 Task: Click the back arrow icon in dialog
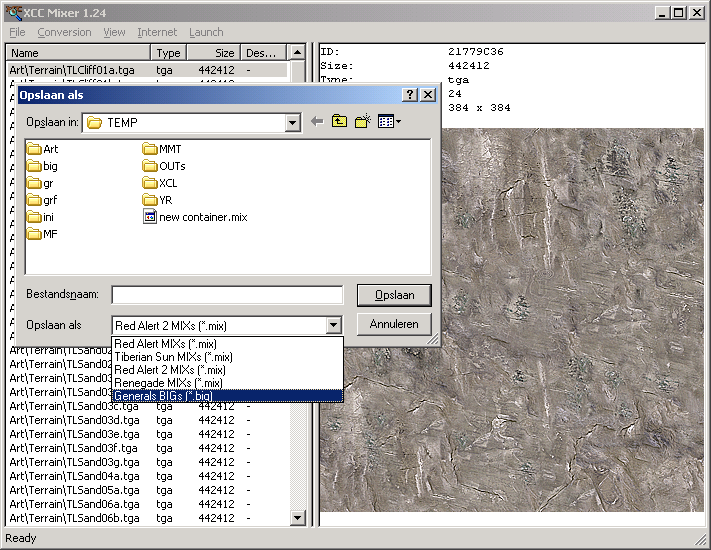317,122
